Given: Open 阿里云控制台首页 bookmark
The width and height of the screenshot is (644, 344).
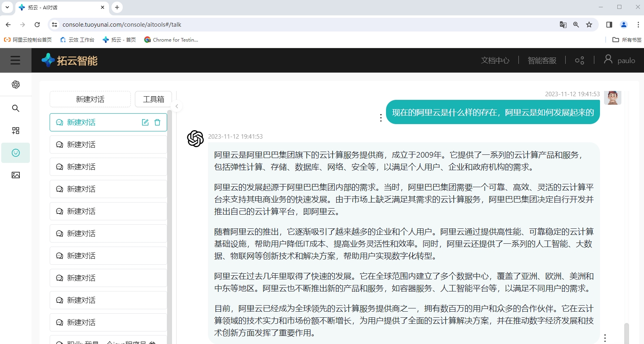Looking at the screenshot, I should pyautogui.click(x=28, y=40).
